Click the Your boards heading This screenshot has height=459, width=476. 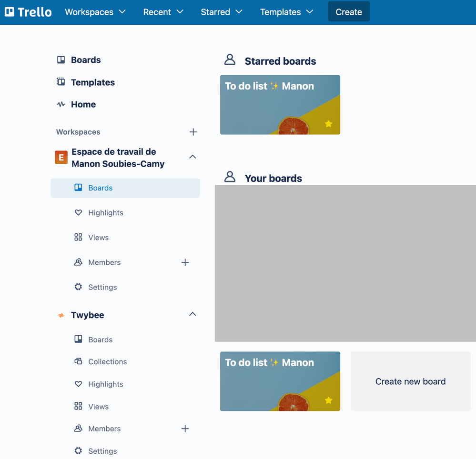(x=273, y=179)
